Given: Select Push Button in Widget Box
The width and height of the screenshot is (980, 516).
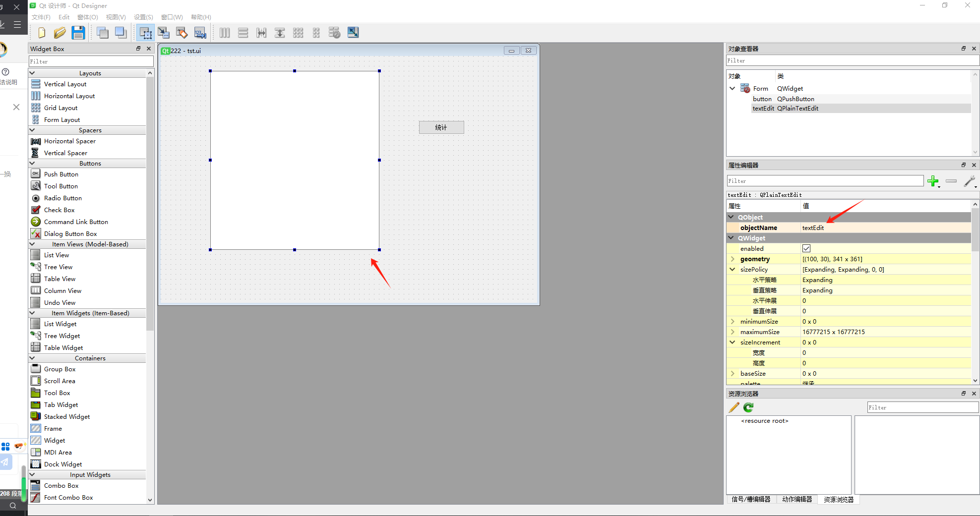Looking at the screenshot, I should pyautogui.click(x=61, y=174).
